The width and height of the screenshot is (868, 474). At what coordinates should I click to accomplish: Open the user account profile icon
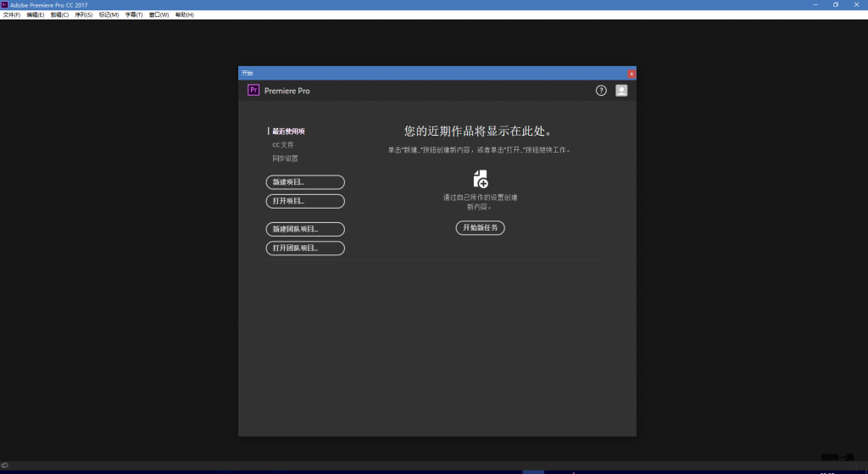(621, 91)
